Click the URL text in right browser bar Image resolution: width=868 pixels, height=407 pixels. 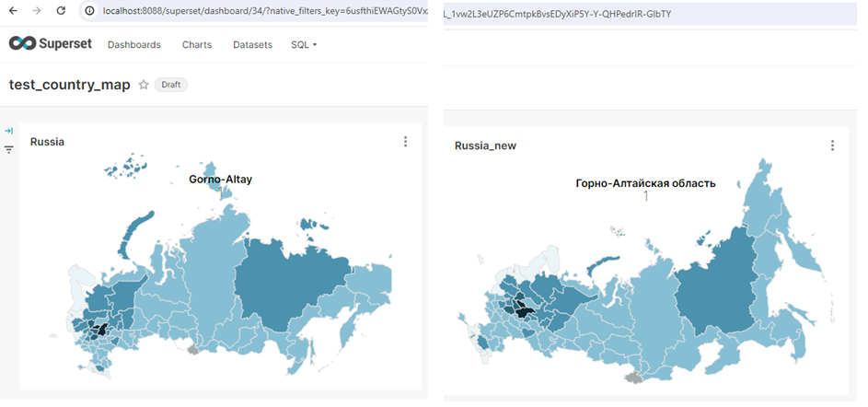[558, 14]
